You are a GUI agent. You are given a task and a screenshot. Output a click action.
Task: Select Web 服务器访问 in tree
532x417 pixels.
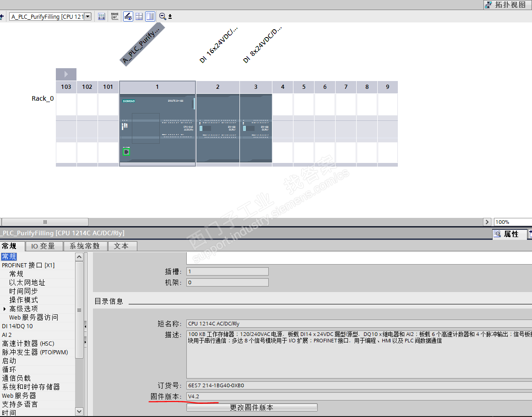click(x=33, y=317)
